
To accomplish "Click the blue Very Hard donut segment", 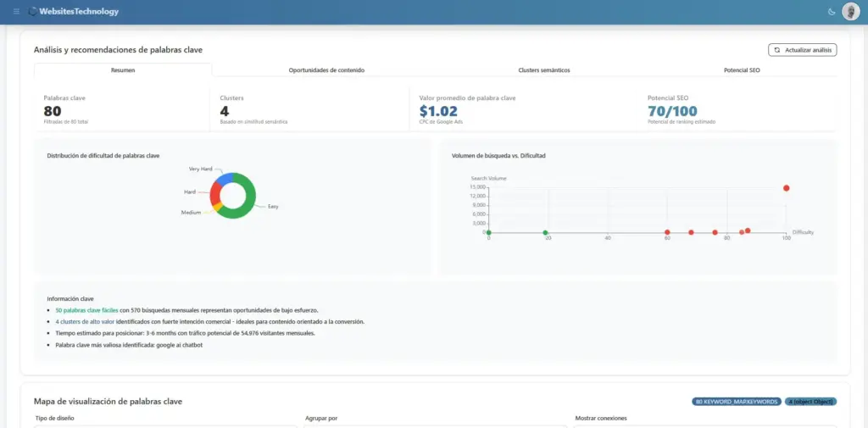I will [224, 179].
